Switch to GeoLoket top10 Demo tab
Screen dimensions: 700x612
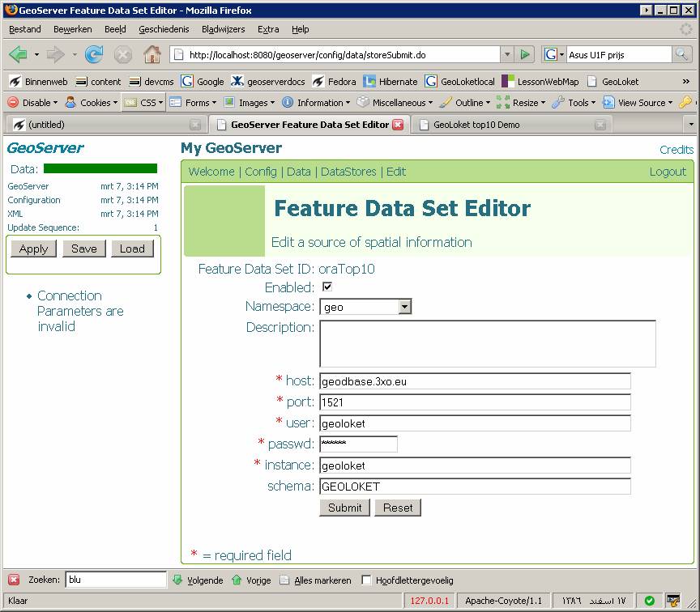pos(511,125)
